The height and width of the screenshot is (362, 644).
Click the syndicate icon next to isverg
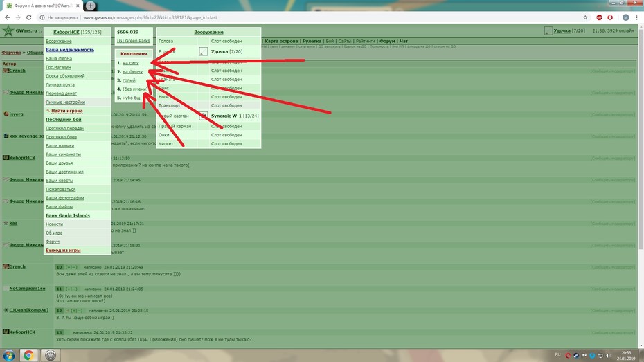pos(6,114)
